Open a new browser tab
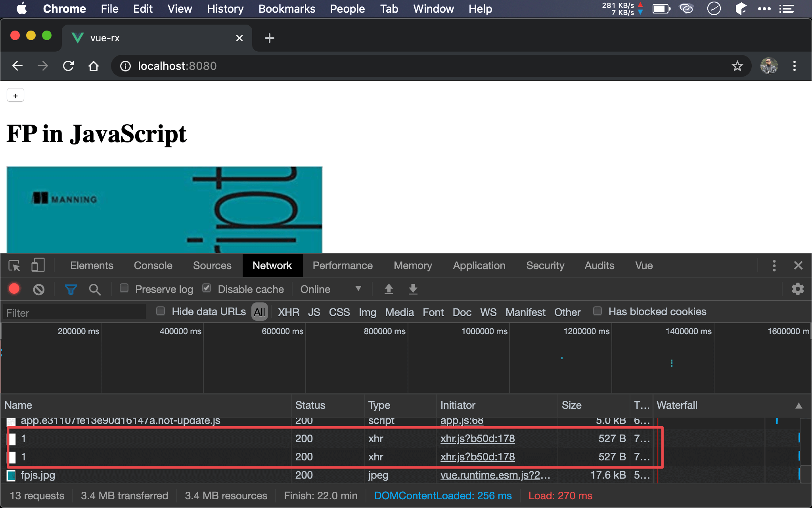The width and height of the screenshot is (812, 508). pyautogui.click(x=270, y=38)
